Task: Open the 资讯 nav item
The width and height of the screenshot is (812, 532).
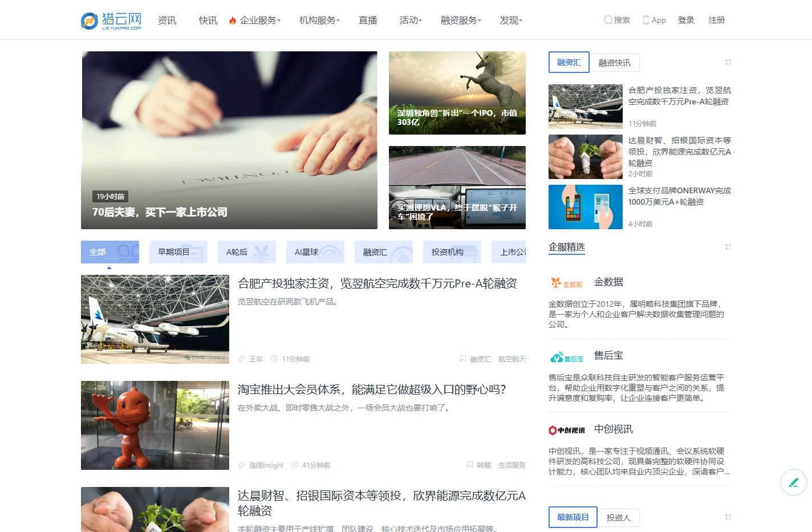Action: coord(167,21)
